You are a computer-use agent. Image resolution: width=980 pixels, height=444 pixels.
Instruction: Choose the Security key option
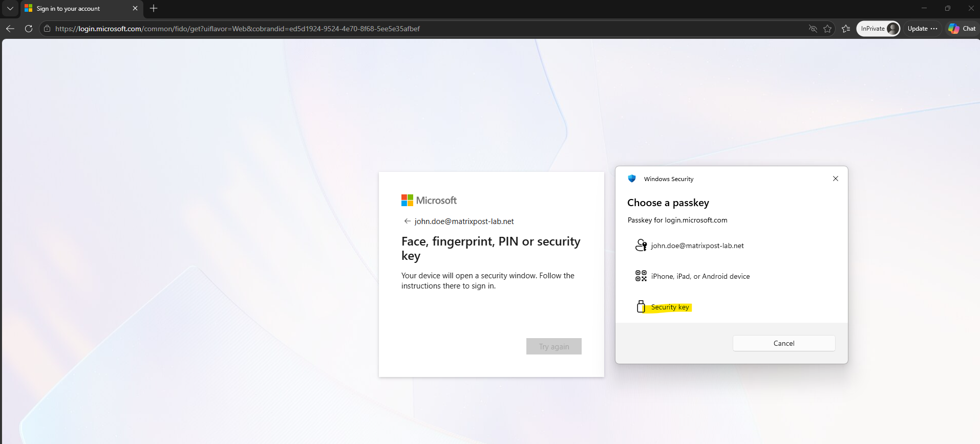[x=732, y=307]
